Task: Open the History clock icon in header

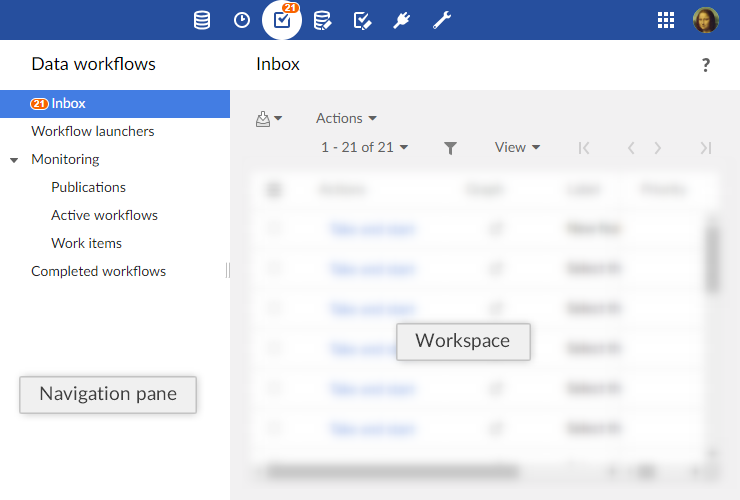Action: (242, 20)
